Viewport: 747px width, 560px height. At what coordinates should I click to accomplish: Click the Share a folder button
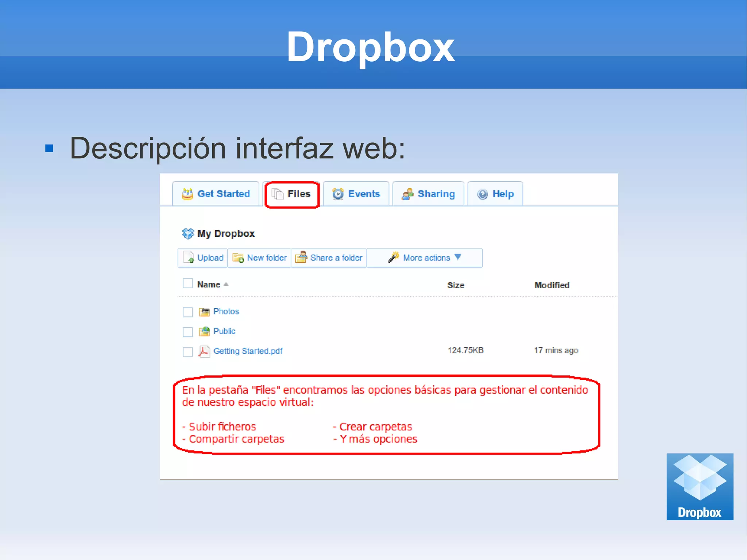pos(329,258)
